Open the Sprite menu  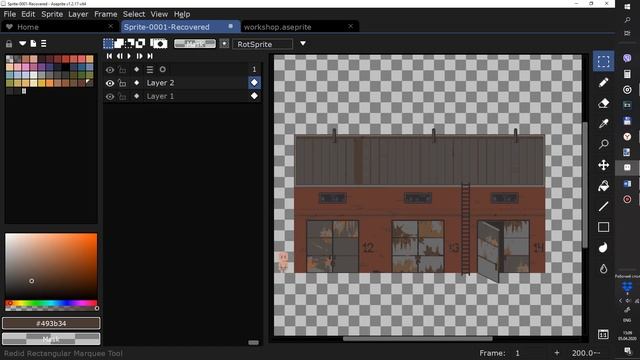(x=52, y=14)
